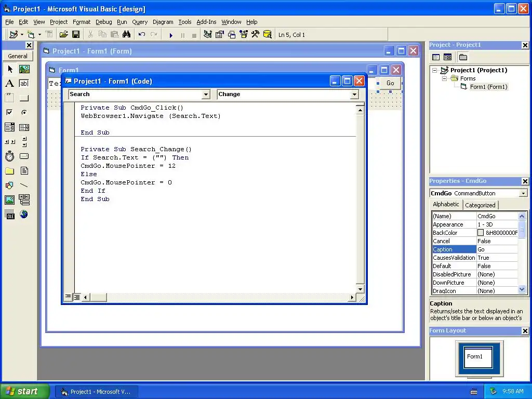
Task: Select the ListBox control in the toolbox
Action: 24,127
